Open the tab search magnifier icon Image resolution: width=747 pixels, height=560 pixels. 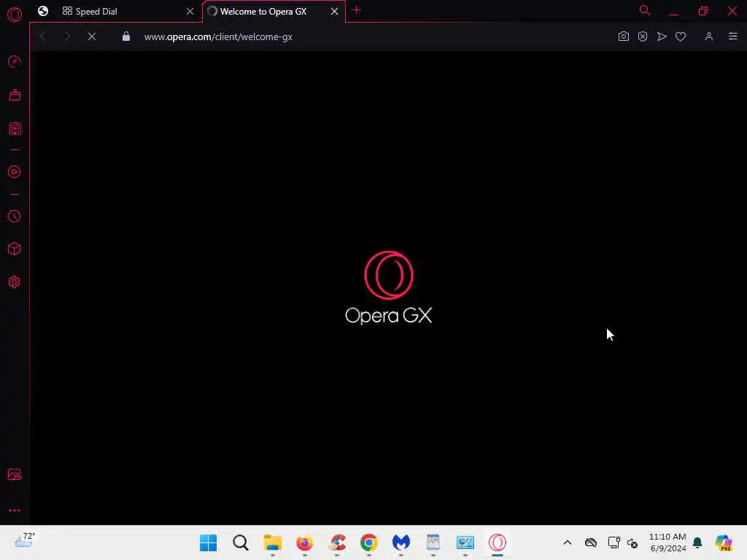click(x=645, y=10)
